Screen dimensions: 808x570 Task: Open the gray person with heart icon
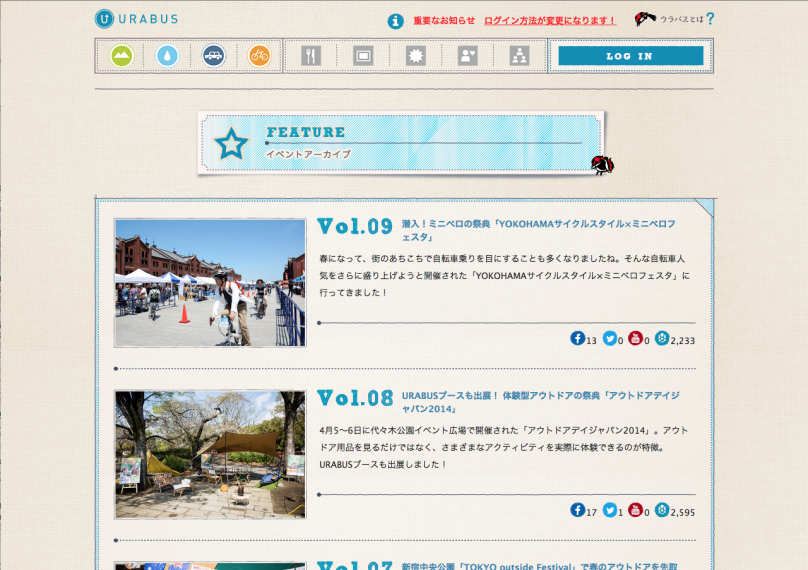467,56
